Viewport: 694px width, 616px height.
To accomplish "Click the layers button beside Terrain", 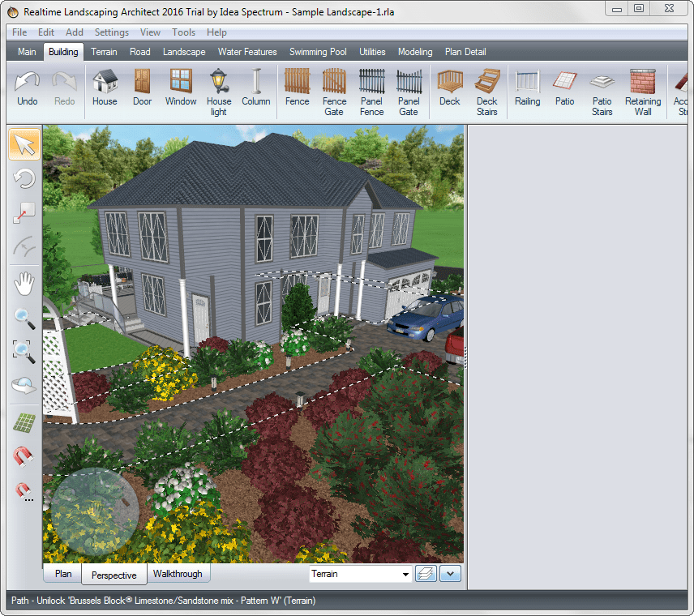I will [x=426, y=574].
